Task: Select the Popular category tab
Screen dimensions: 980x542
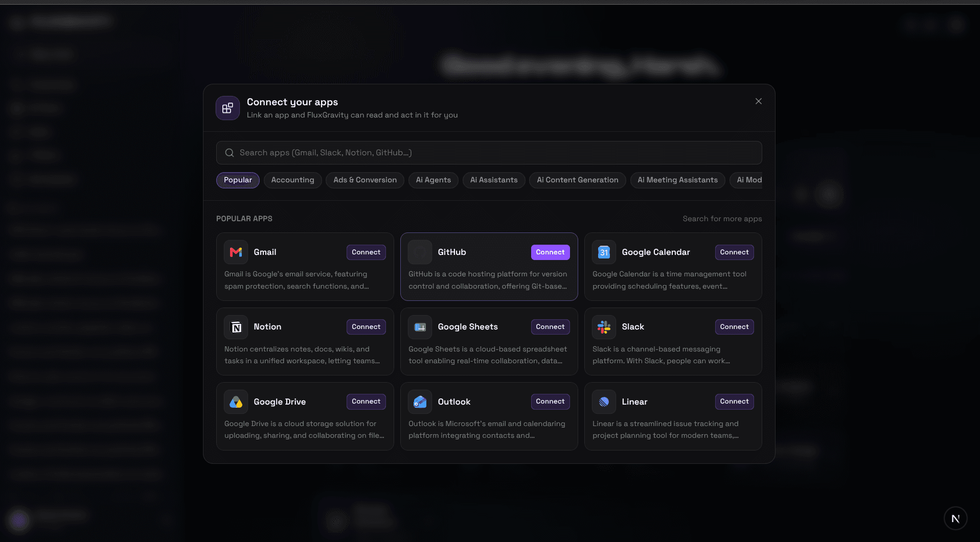Action: coord(238,180)
